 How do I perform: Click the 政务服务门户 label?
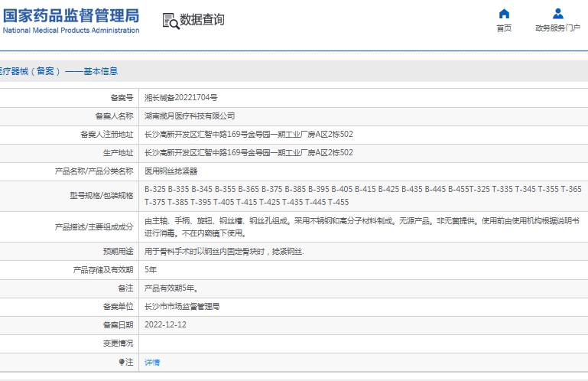click(557, 28)
